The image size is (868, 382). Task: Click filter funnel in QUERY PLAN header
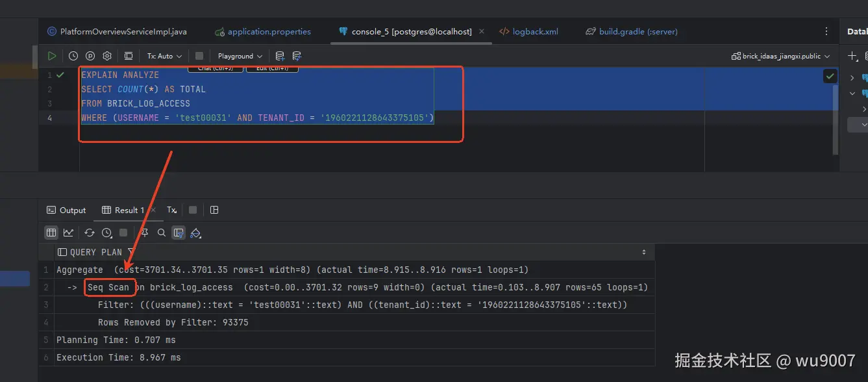[131, 252]
